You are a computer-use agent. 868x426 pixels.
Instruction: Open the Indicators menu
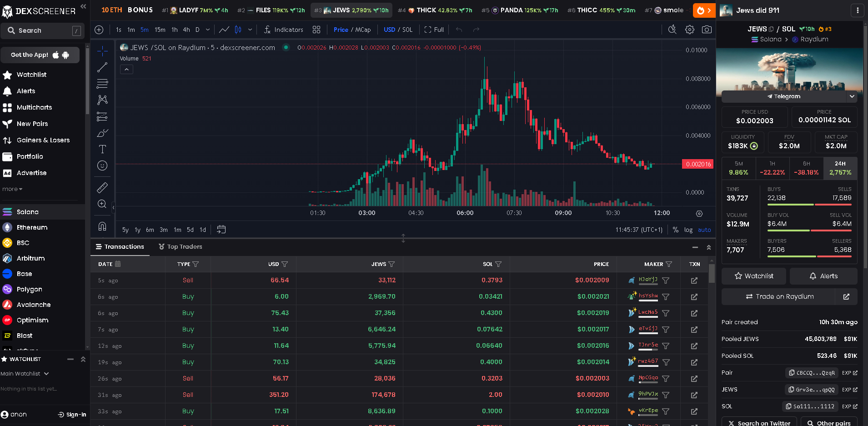[283, 30]
